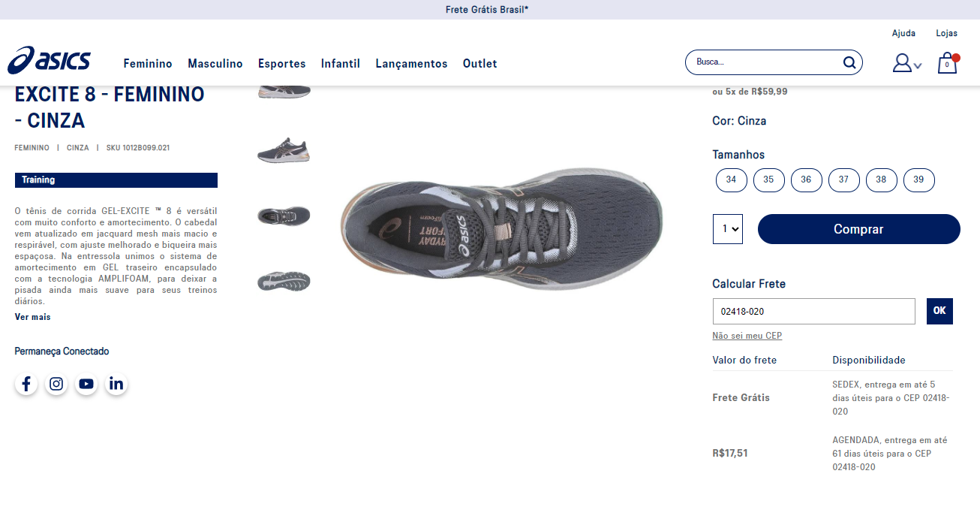Click the Comprar button
This screenshot has width=980, height=525.
point(858,229)
